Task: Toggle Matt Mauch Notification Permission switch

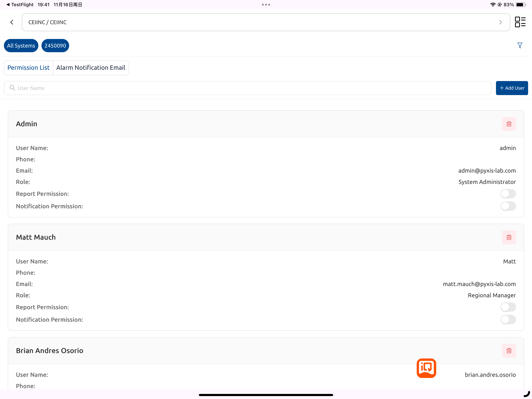Action: [x=508, y=320]
